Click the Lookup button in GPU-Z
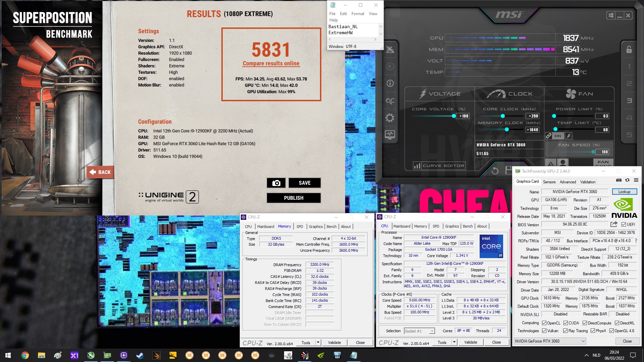644x362 pixels. point(624,192)
